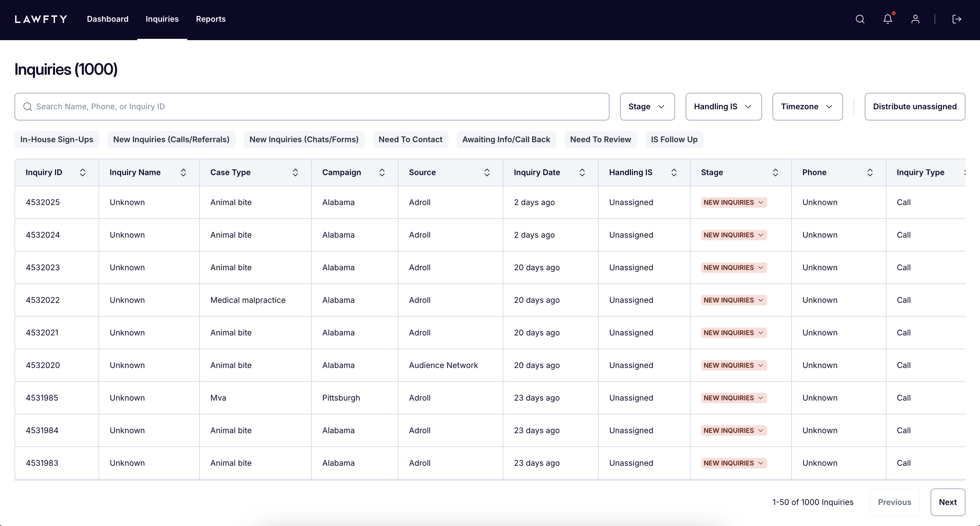Click the Inquiry ID sort icon
Viewport: 980px width, 526px height.
click(82, 172)
